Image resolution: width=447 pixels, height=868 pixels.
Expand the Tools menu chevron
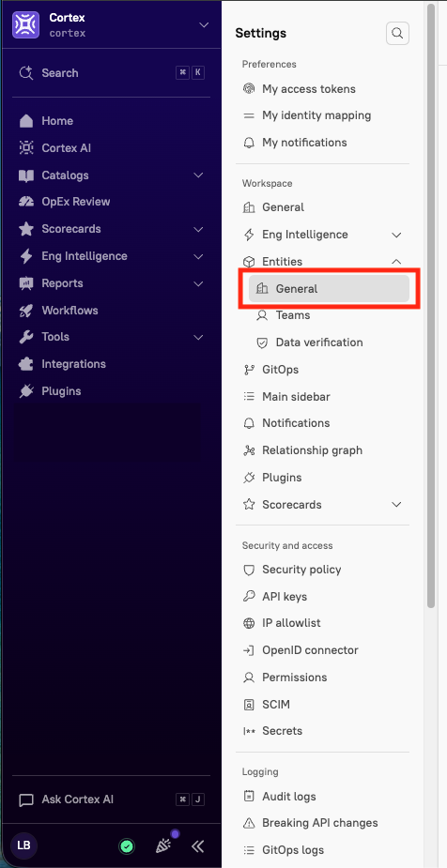198,337
